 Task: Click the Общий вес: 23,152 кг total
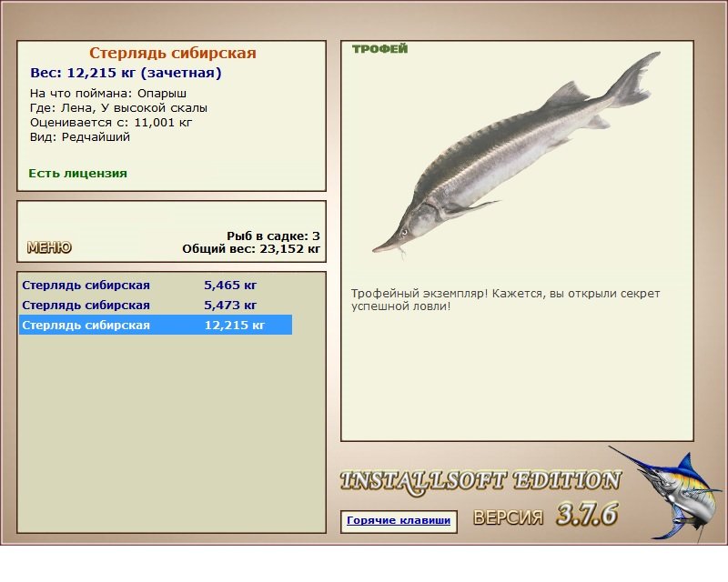tap(251, 249)
